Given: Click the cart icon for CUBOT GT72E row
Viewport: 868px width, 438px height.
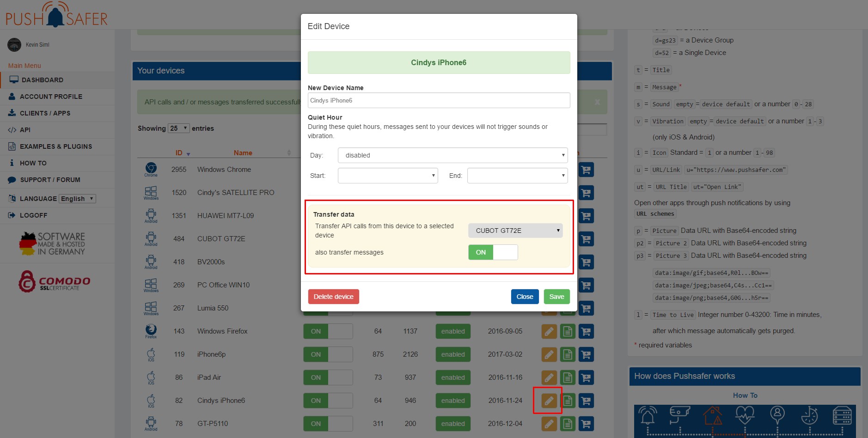Looking at the screenshot, I should pyautogui.click(x=586, y=239).
